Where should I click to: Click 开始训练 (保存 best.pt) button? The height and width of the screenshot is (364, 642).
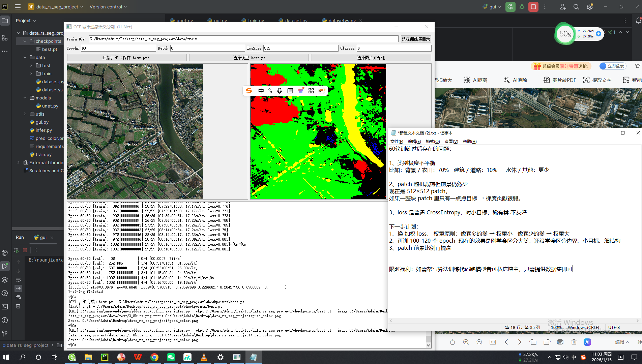tap(126, 58)
